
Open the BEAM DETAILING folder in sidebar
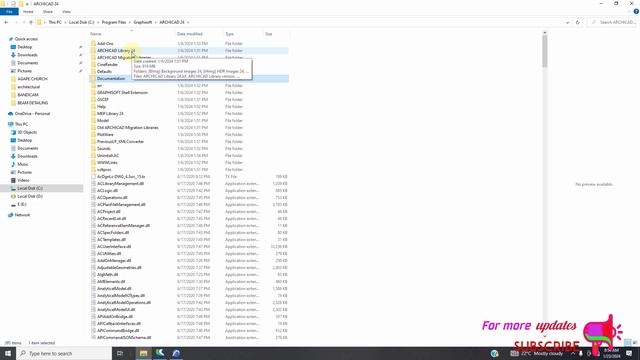32,103
